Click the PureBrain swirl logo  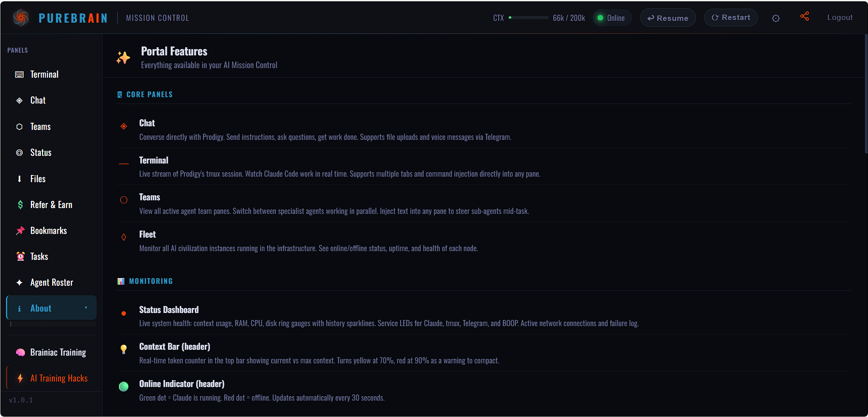tap(21, 18)
